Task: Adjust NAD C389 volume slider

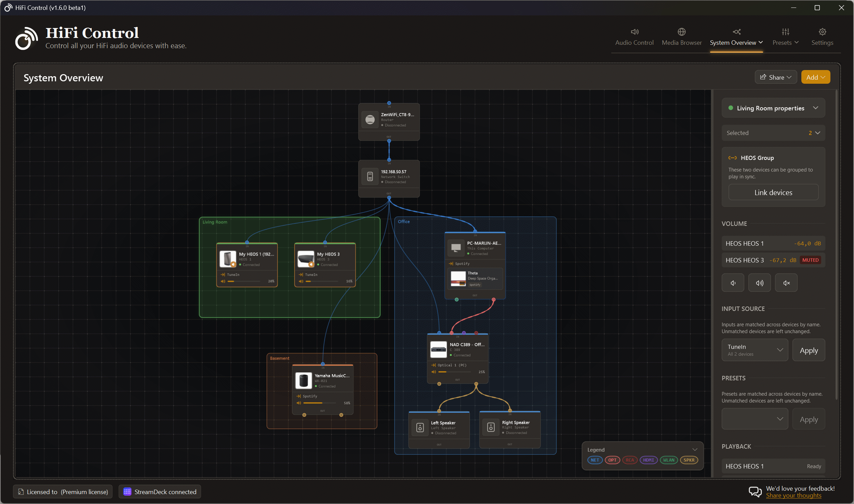Action: [454, 372]
